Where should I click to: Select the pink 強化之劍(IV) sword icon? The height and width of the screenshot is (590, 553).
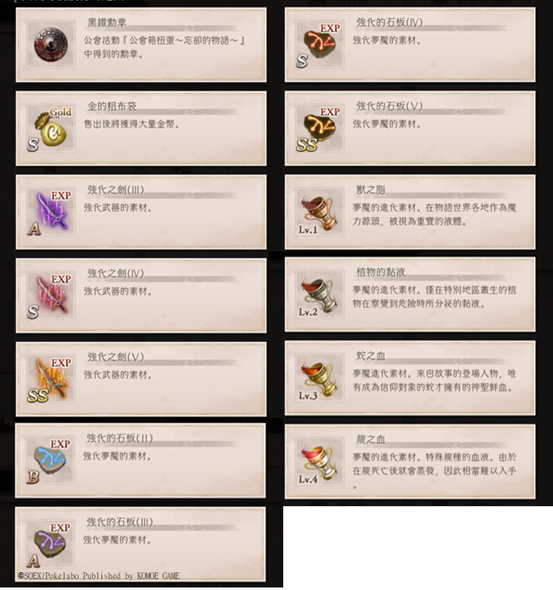[51, 295]
